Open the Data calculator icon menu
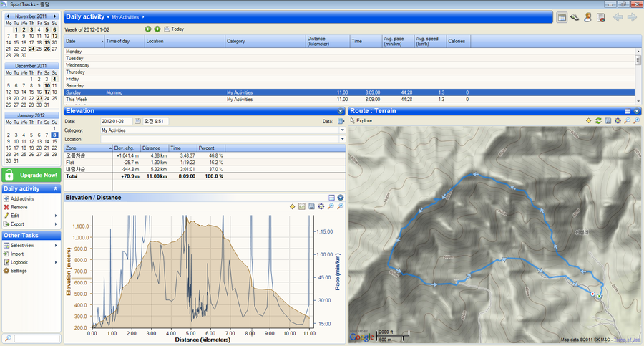This screenshot has height=346, width=644. click(x=341, y=121)
